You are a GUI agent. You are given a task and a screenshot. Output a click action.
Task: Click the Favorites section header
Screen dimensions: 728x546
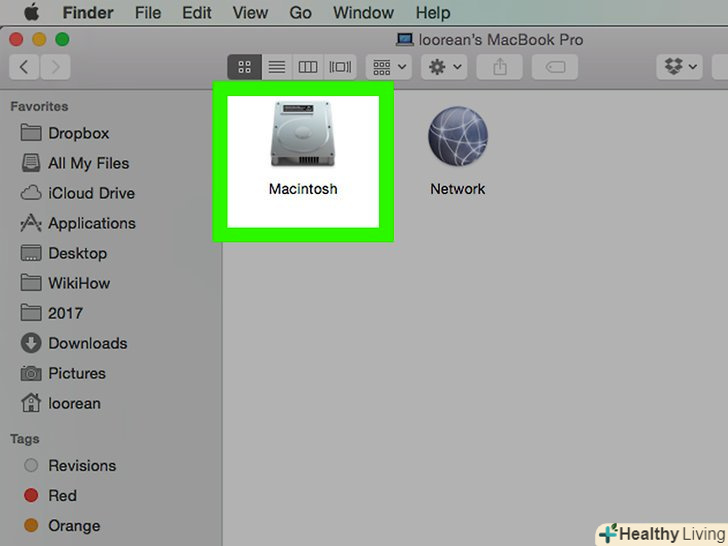point(39,106)
